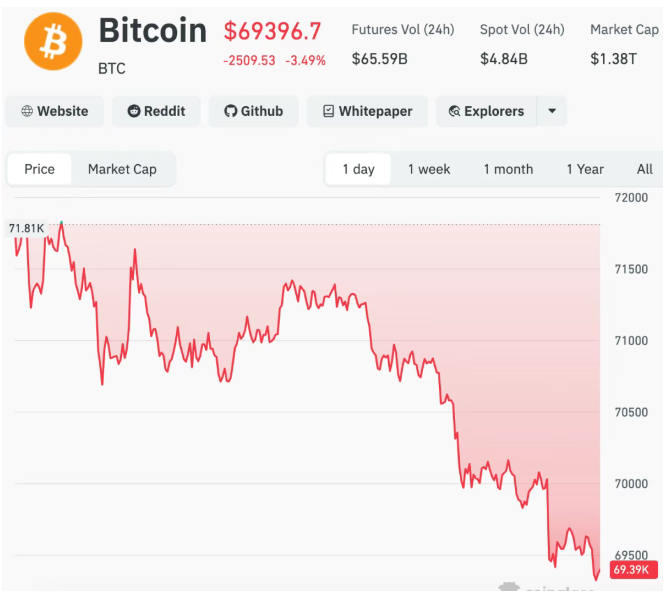Click the Github octocat icon
The image size is (669, 593).
point(230,111)
